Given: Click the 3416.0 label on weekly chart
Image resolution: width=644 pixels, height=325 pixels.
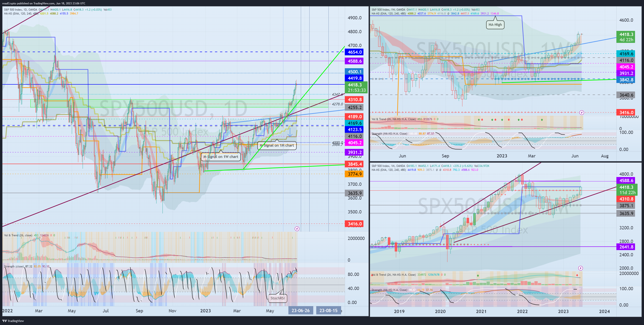Looking at the screenshot, I should (626, 112).
